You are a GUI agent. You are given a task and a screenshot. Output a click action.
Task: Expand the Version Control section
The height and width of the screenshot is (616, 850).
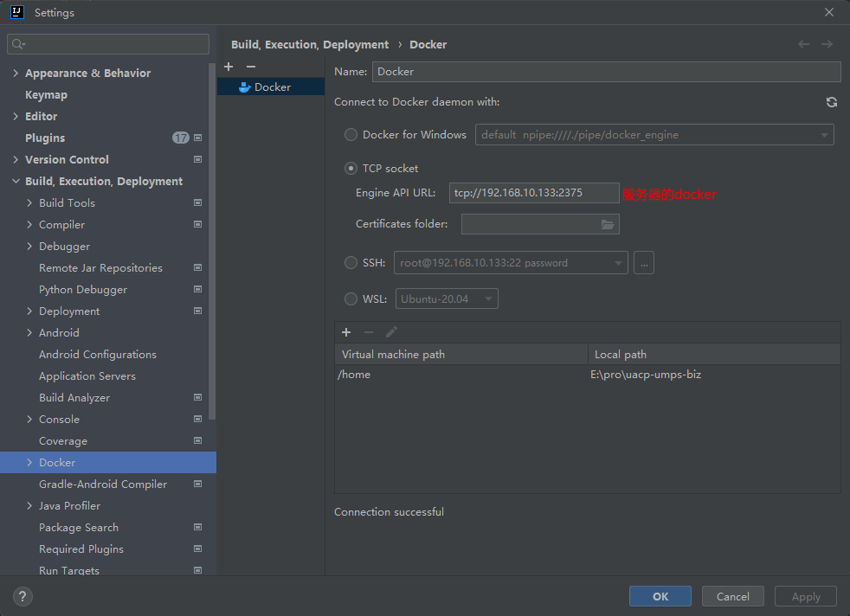(x=16, y=160)
